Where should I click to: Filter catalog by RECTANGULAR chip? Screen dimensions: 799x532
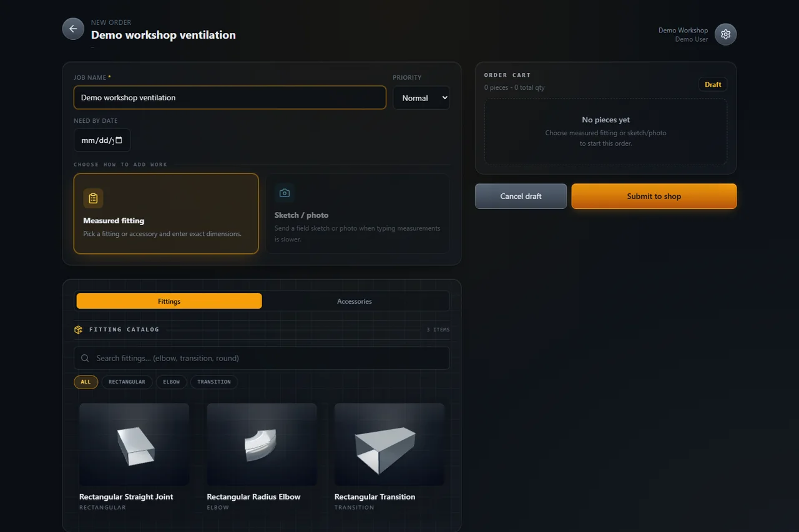[127, 382]
